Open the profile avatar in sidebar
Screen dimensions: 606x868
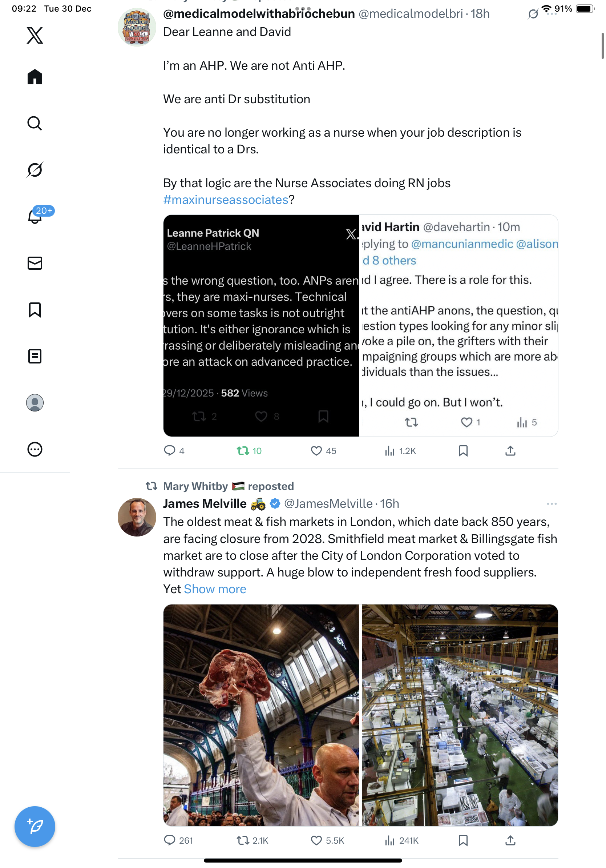pos(35,403)
